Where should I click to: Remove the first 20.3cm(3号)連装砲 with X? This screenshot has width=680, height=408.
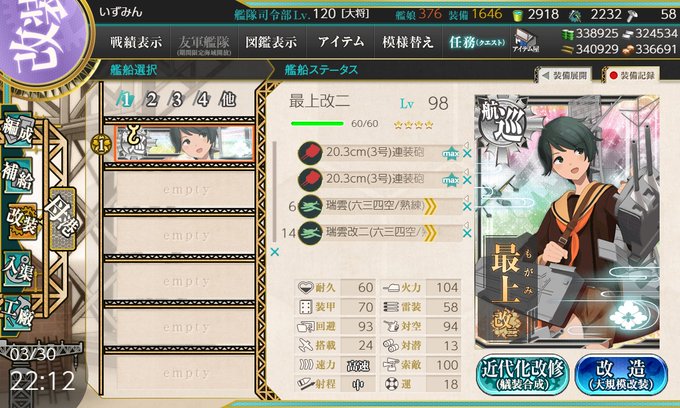tap(467, 153)
